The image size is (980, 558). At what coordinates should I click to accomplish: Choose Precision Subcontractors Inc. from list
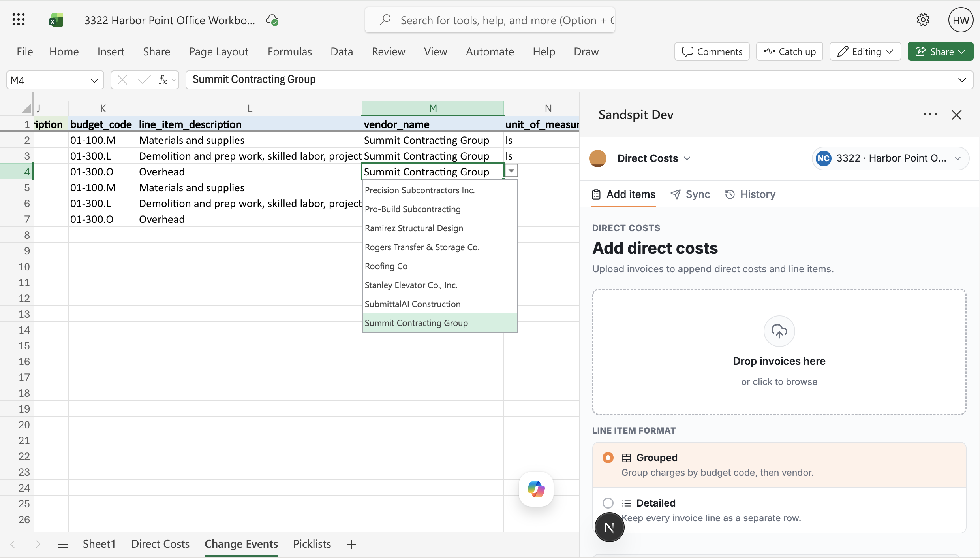click(x=440, y=190)
